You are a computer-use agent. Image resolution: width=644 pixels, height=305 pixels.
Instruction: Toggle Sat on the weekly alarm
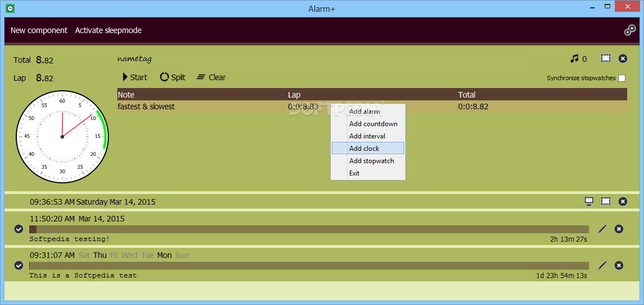[x=84, y=256]
